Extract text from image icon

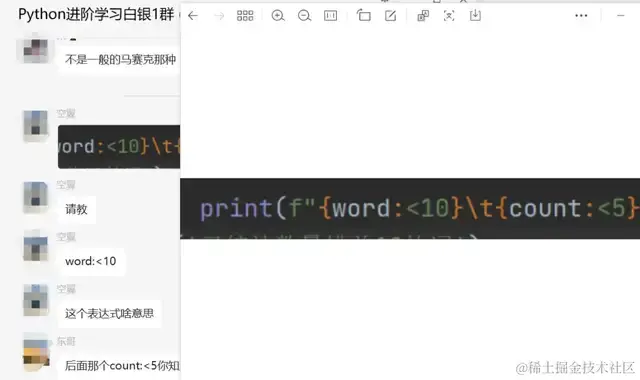(449, 16)
